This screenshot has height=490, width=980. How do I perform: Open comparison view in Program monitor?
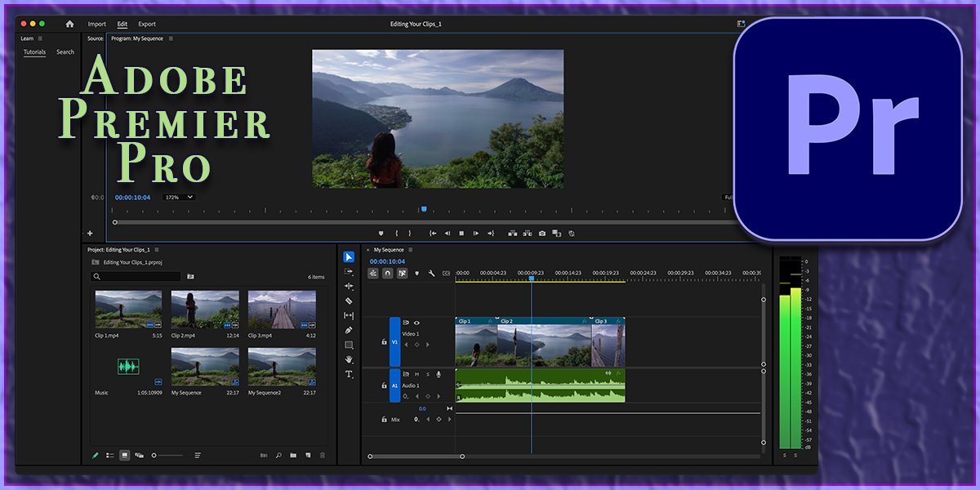click(x=556, y=234)
